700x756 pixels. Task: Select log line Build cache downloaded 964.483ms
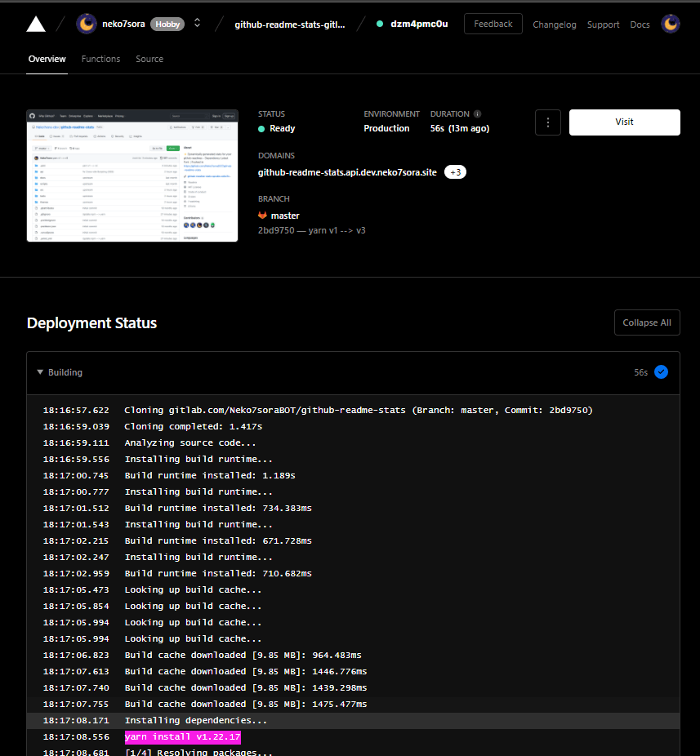coord(353,656)
